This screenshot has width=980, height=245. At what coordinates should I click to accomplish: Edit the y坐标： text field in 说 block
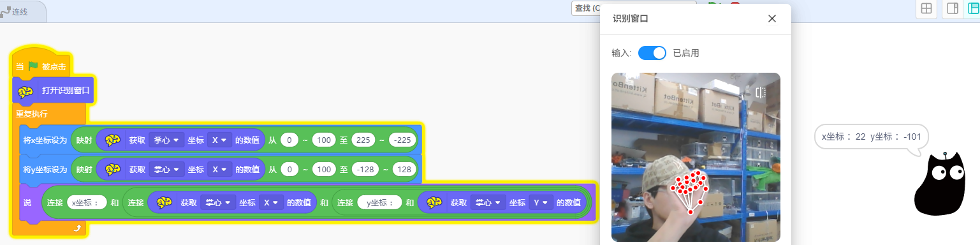[x=379, y=202]
